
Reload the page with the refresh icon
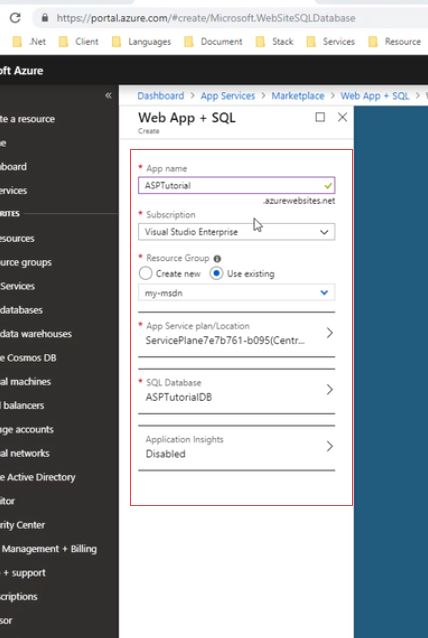[x=15, y=18]
